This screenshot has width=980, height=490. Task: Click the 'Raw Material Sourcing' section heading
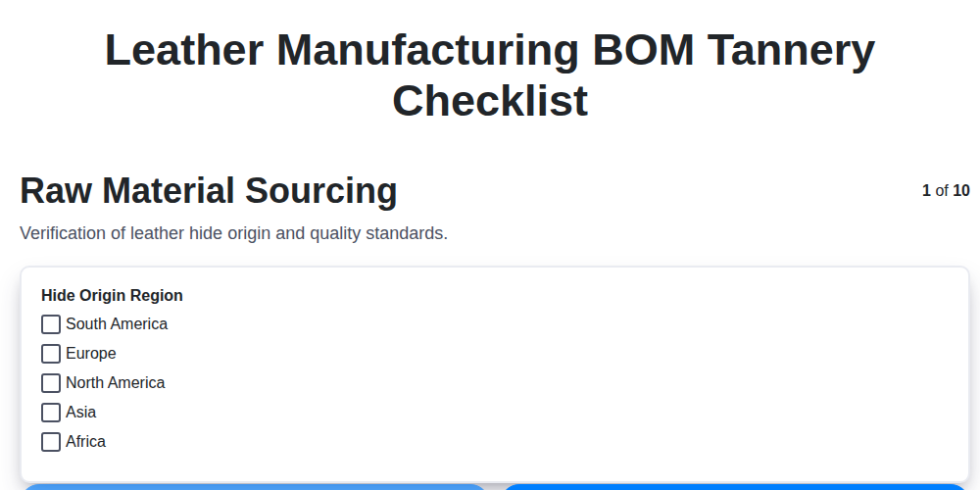pyautogui.click(x=209, y=191)
